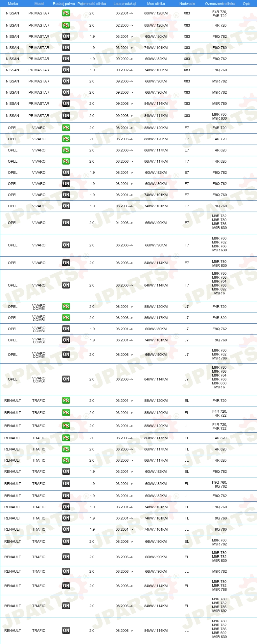Click ON icon in Opel Vivaro F7 60kW / 80KM row

click(66, 184)
